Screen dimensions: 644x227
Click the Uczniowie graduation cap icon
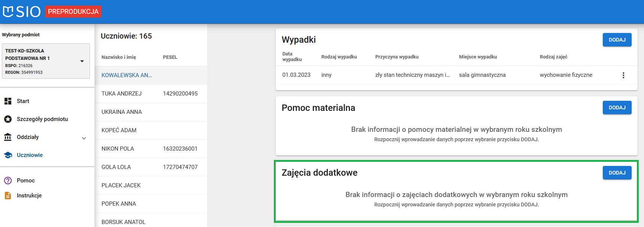tap(8, 155)
